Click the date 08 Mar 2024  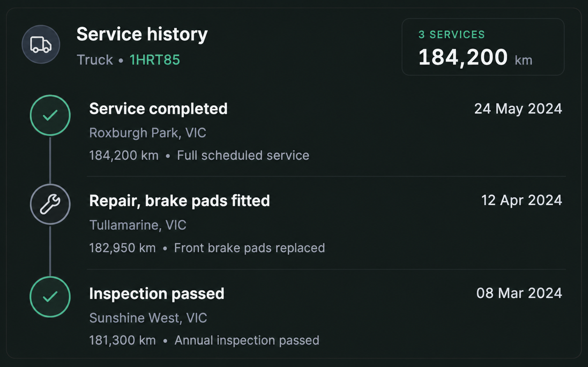coord(519,293)
